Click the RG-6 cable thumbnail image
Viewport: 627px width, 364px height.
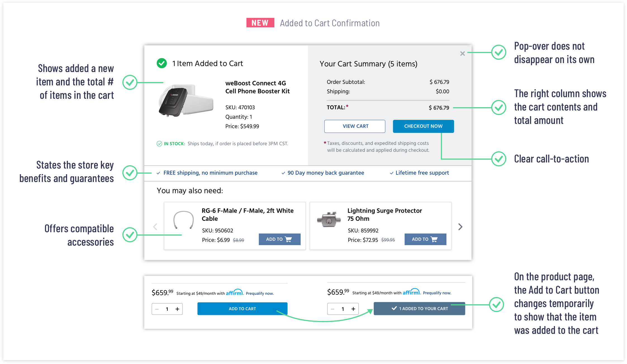183,220
